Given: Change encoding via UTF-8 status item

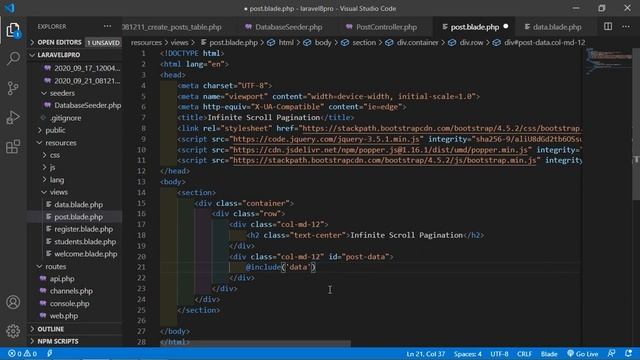Looking at the screenshot, I should coord(499,354).
